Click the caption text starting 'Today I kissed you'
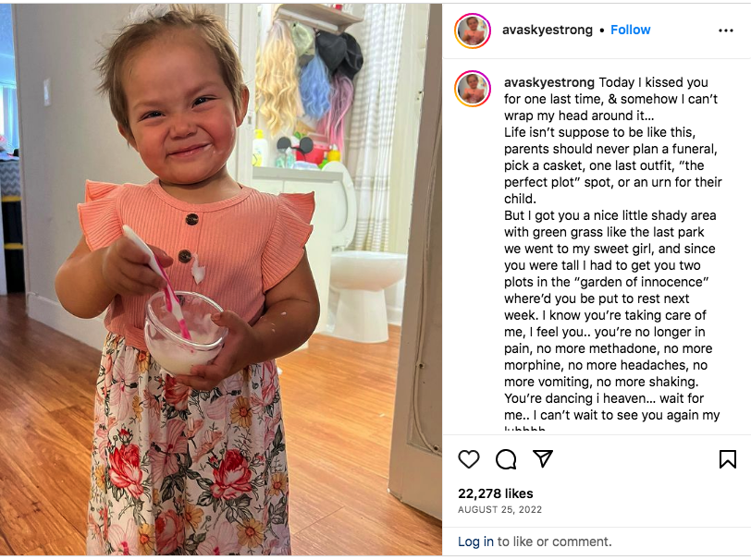Image resolution: width=751 pixels, height=560 pixels. [612, 249]
